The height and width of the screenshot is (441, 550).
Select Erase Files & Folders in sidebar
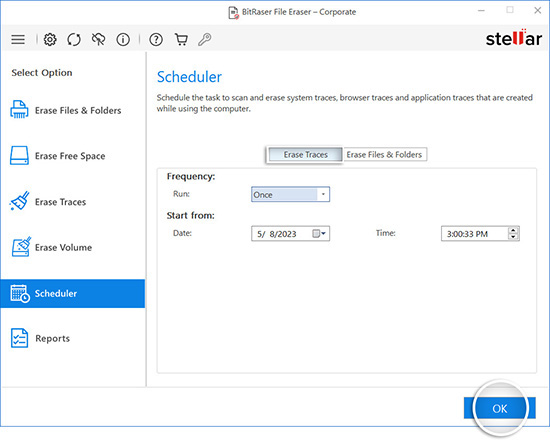73,110
